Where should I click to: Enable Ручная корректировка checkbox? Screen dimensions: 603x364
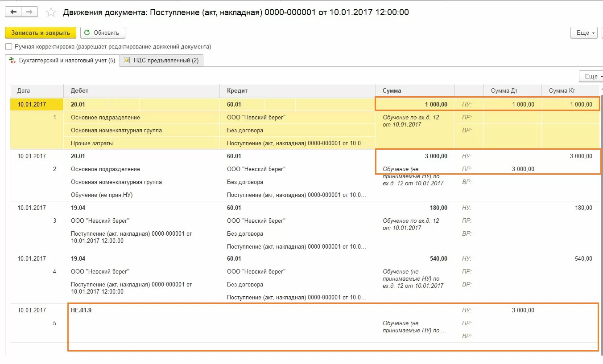point(8,47)
